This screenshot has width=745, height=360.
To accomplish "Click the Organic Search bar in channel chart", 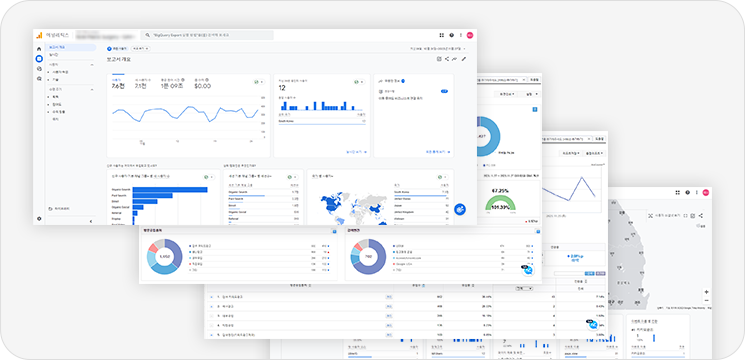I will click(x=170, y=189).
